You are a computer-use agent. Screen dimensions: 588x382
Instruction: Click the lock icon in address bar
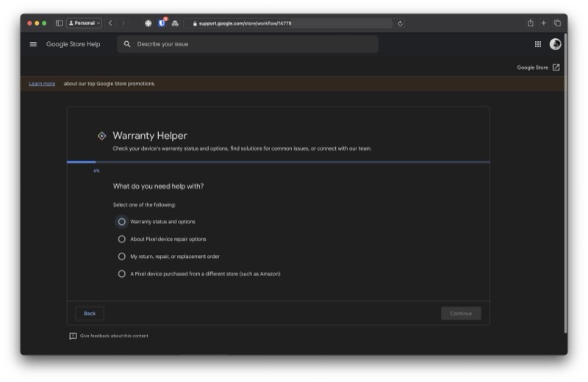195,24
